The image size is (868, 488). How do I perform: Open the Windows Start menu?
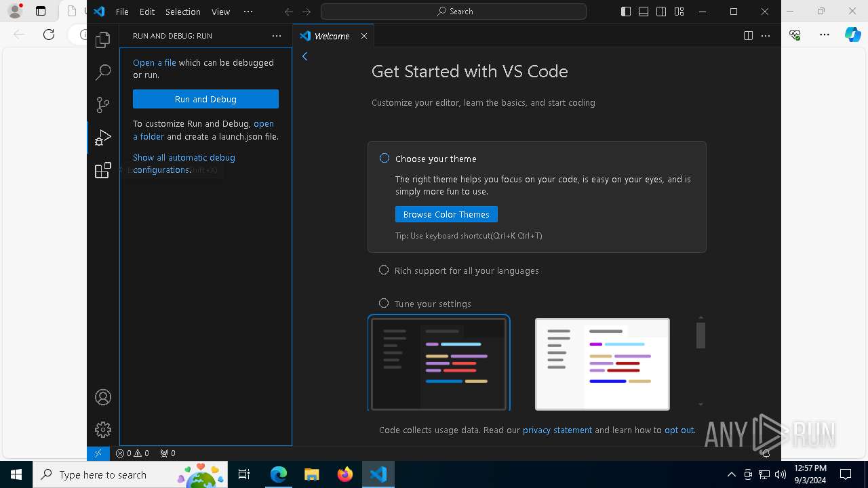click(16, 474)
